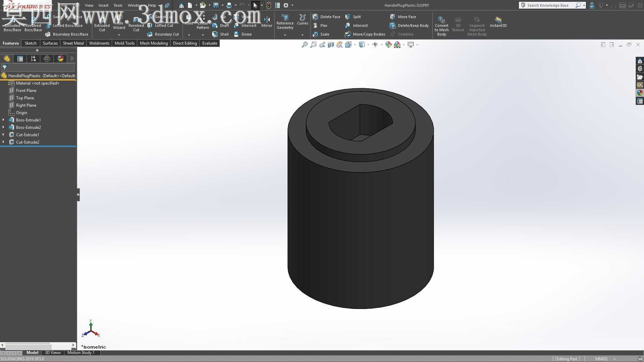
Task: Pin the menu bar with pushpin
Action: pyautogui.click(x=167, y=5)
